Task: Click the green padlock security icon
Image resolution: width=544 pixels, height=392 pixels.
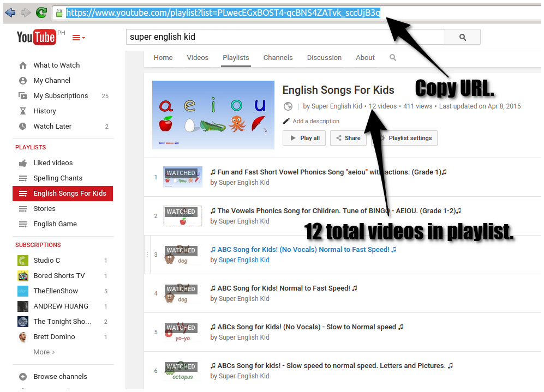Action: [59, 13]
